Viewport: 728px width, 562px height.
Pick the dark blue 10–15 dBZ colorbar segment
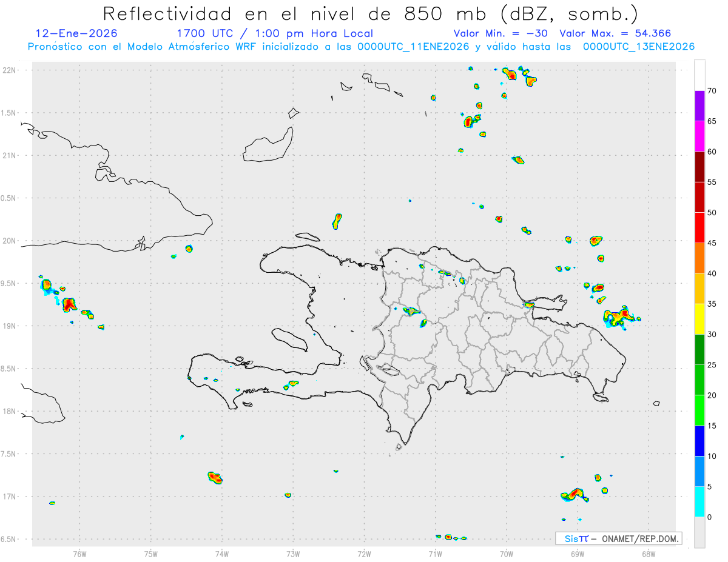point(699,441)
